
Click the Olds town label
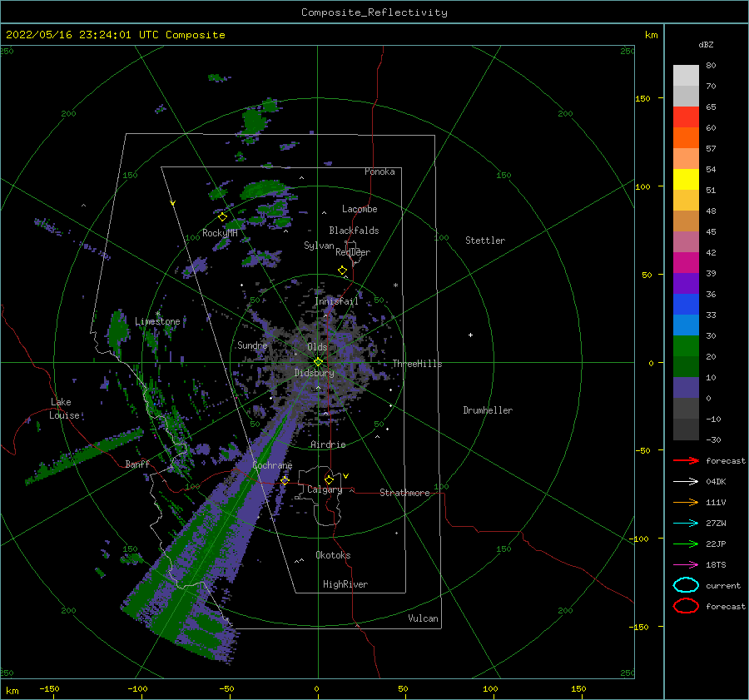point(317,347)
